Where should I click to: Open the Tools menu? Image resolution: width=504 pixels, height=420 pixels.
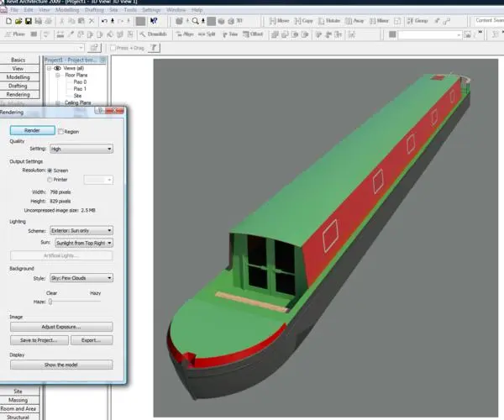pos(130,10)
